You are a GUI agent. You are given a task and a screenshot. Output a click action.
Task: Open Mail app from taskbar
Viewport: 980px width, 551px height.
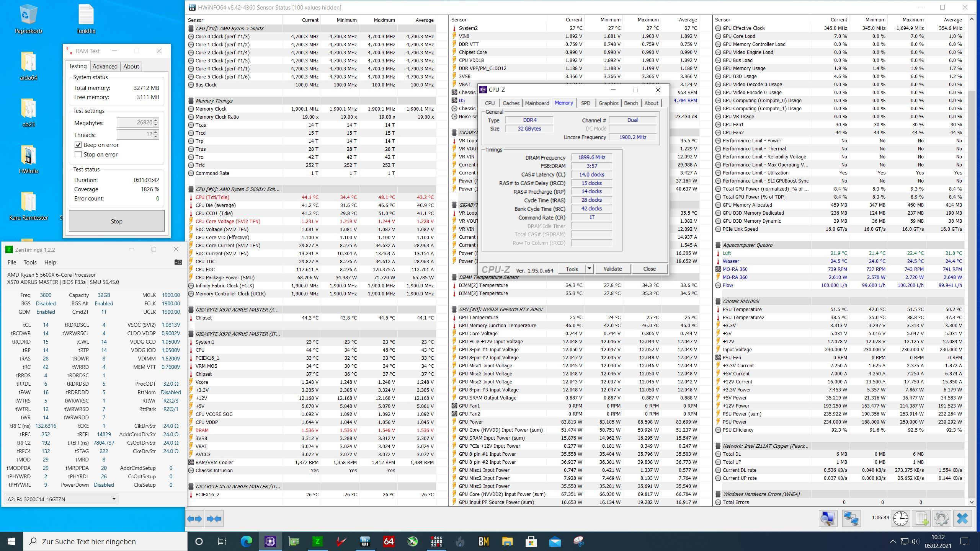[555, 541]
